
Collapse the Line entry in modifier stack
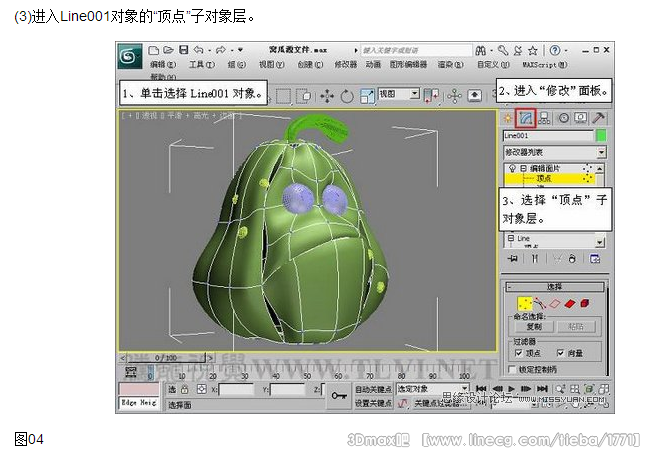[510, 238]
